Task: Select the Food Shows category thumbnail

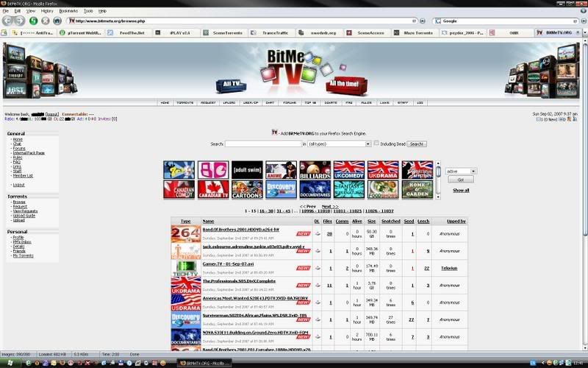Action: [x=383, y=190]
